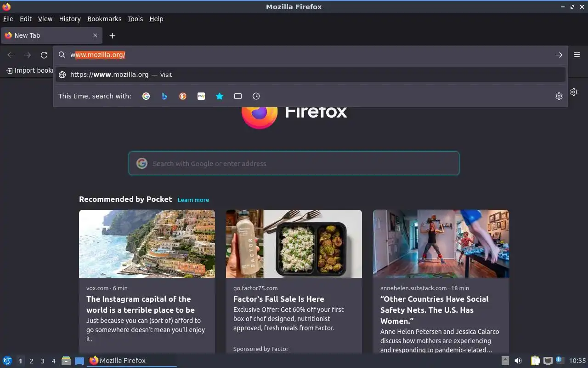This screenshot has width=588, height=368.
Task: Click Learn more link next to Pocket
Action: coord(193,200)
